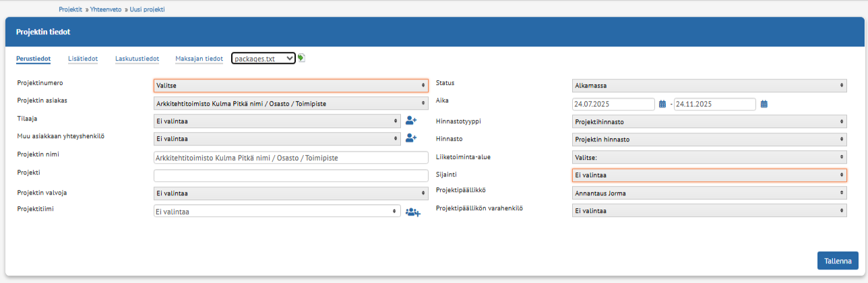Click the green icon next to packages.txt
The image size is (868, 283).
pyautogui.click(x=301, y=58)
